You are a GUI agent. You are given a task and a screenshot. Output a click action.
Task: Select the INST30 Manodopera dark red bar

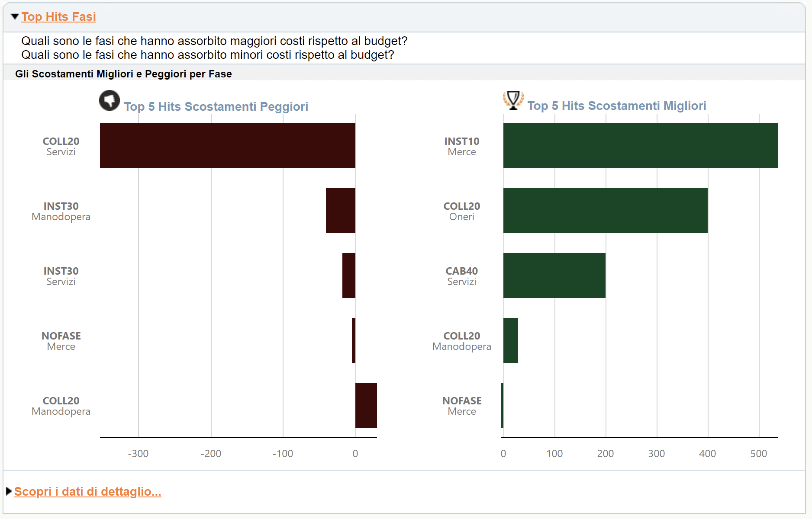click(x=341, y=211)
